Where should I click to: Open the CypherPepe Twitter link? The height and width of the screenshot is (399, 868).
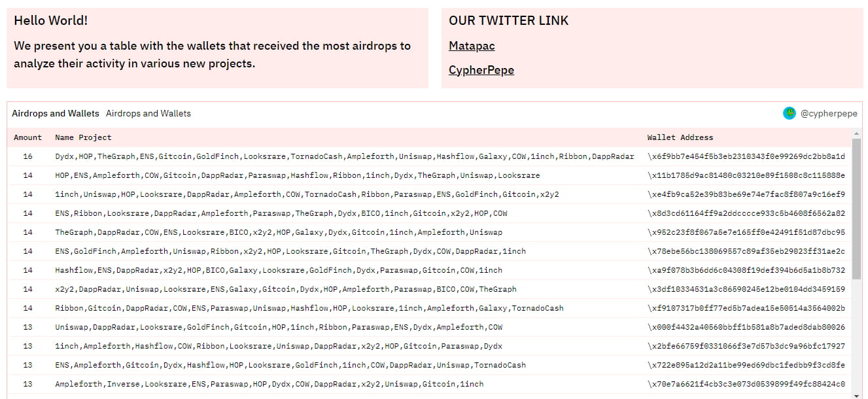click(x=481, y=70)
